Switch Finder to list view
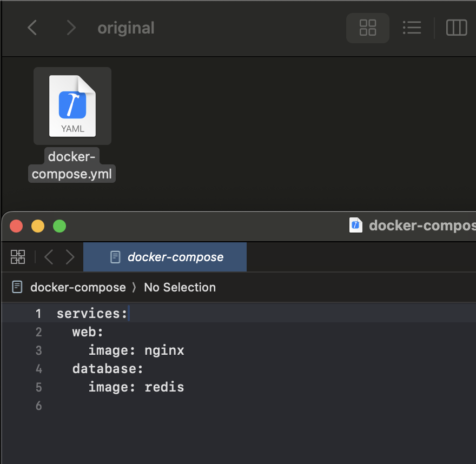This screenshot has width=476, height=464. click(412, 28)
